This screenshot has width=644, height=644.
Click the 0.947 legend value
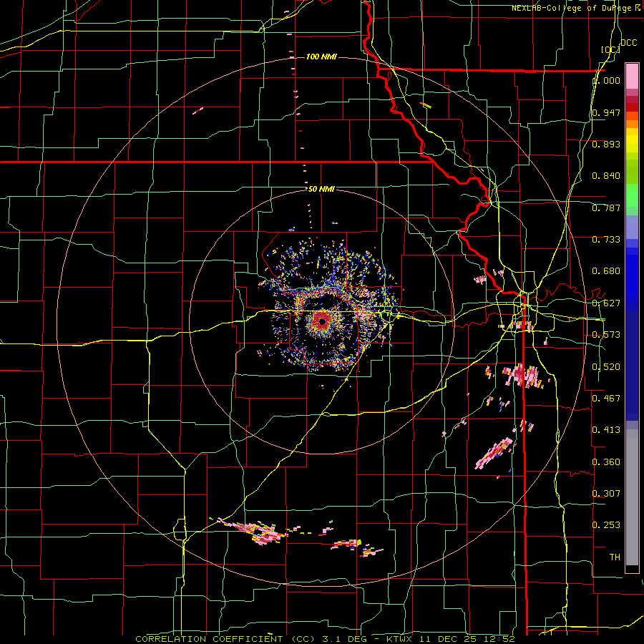pos(606,112)
